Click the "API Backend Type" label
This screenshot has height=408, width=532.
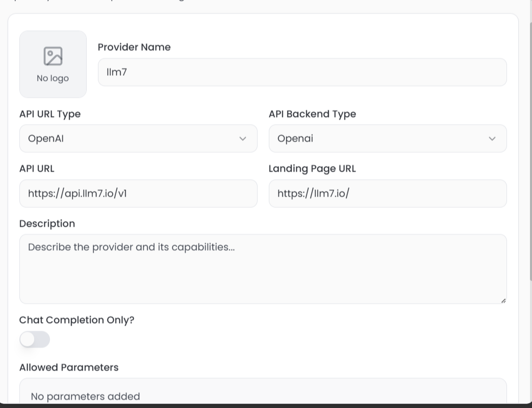pos(312,114)
